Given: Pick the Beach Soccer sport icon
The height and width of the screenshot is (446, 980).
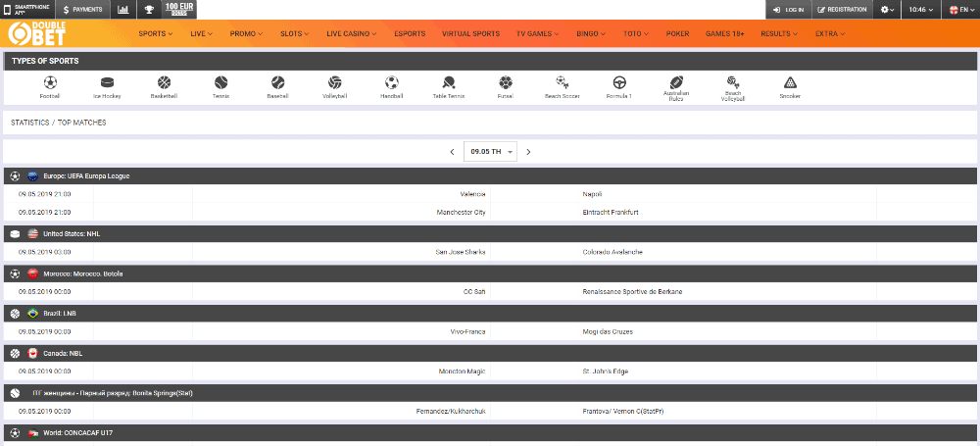Looking at the screenshot, I should (562, 82).
